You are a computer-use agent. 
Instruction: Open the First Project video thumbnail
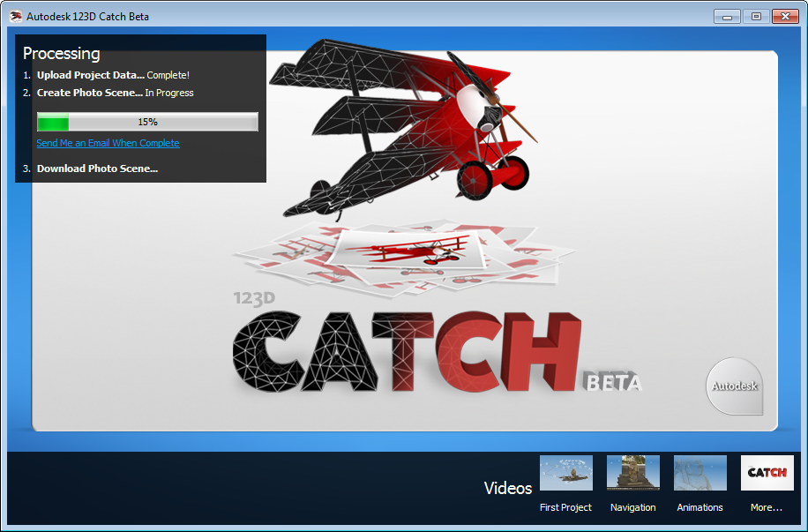point(565,473)
